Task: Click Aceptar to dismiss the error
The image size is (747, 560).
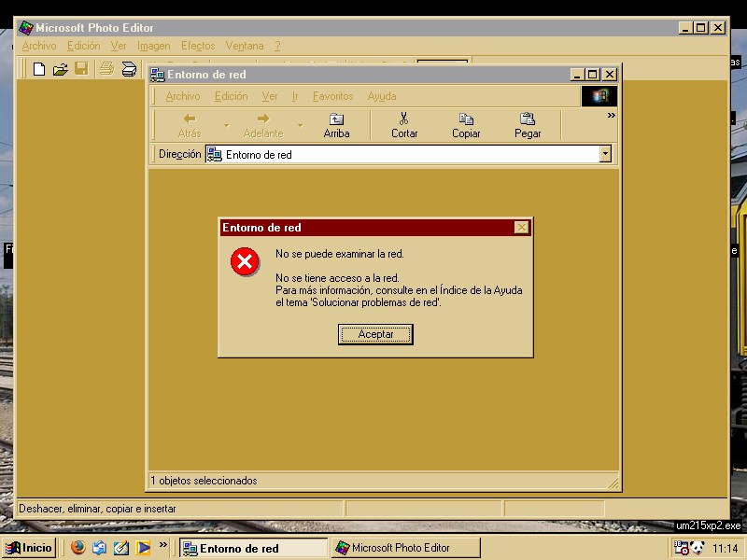Action: [x=375, y=334]
